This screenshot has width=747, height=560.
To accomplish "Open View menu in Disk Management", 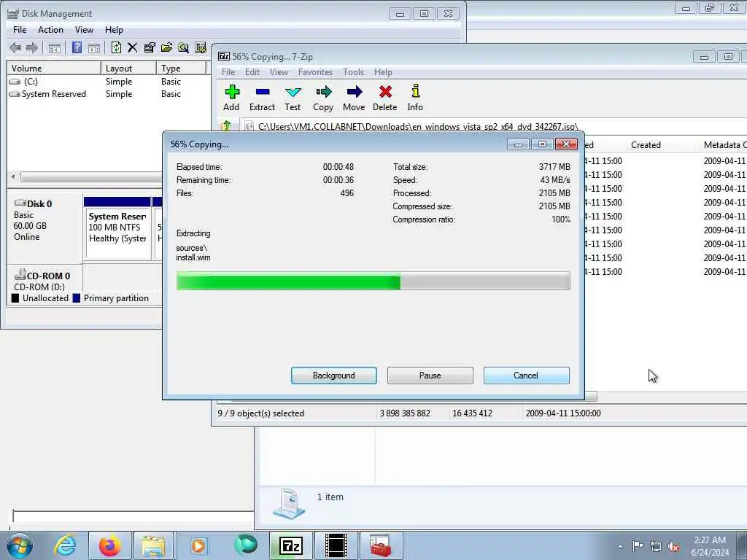I will [84, 29].
